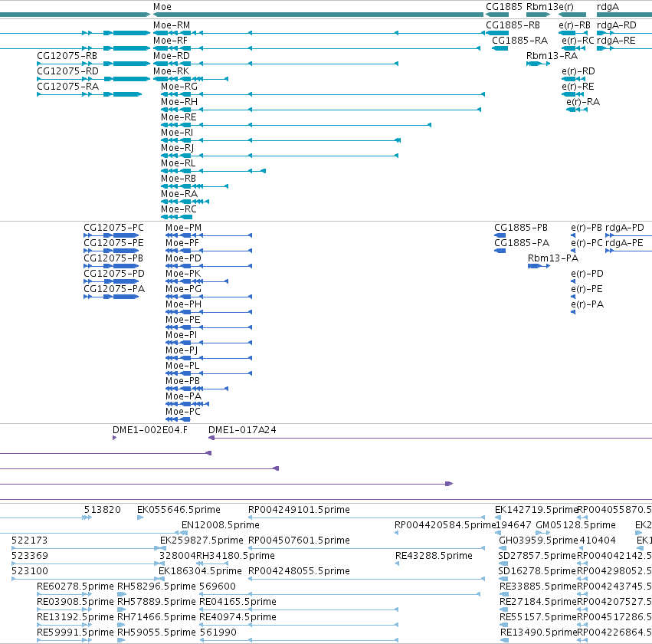Open the e(r)-RE transcript
Viewport: 652px width, 644px height.
[x=578, y=87]
